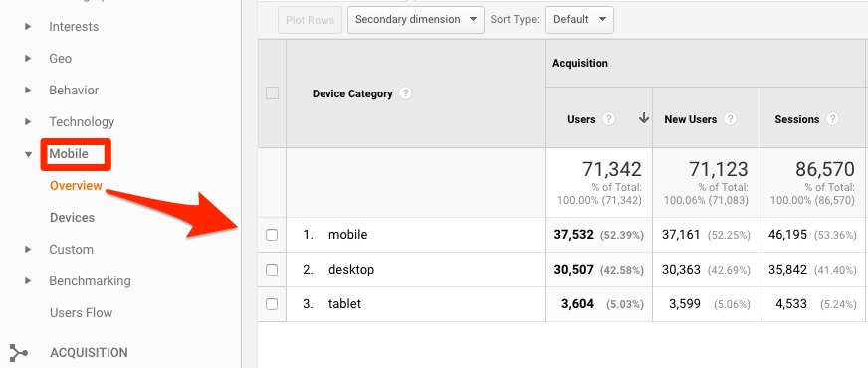Expand the Benchmarking section arrow

coord(28,281)
